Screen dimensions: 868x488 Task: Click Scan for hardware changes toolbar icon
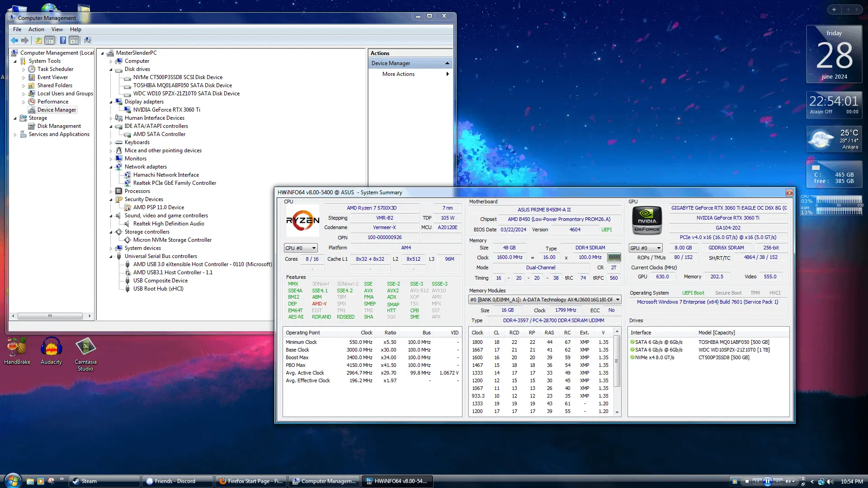pyautogui.click(x=88, y=41)
